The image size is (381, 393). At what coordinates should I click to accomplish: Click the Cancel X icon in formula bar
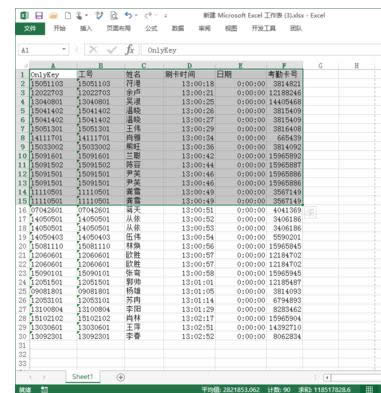93,50
